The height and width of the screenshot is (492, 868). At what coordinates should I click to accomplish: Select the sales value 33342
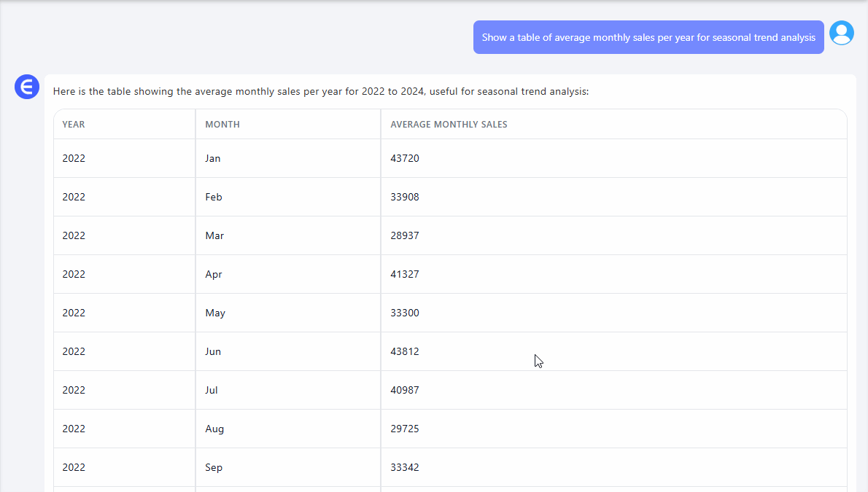(405, 467)
